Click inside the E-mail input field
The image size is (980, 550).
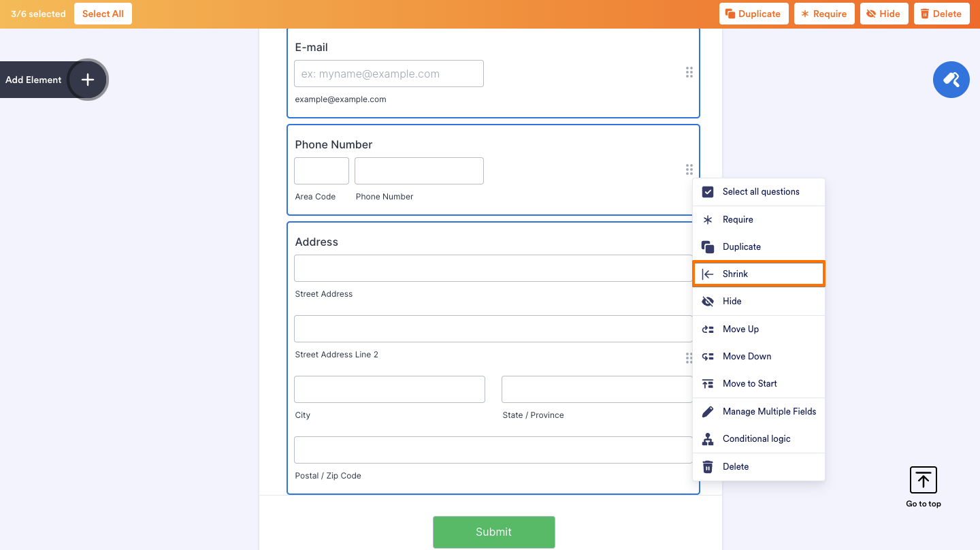(x=389, y=73)
